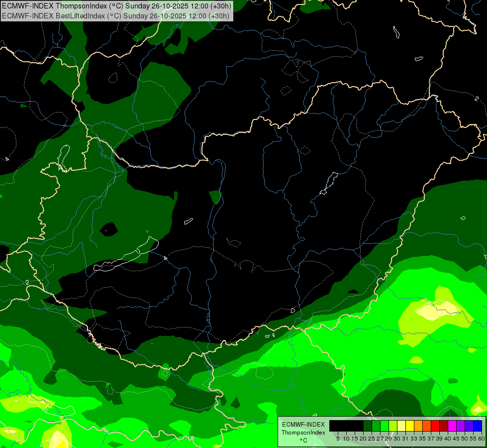Click the legend's ECMWF-INDEX ThompsonIndex caption
Screen dimensions: 487x448
coord(303,429)
